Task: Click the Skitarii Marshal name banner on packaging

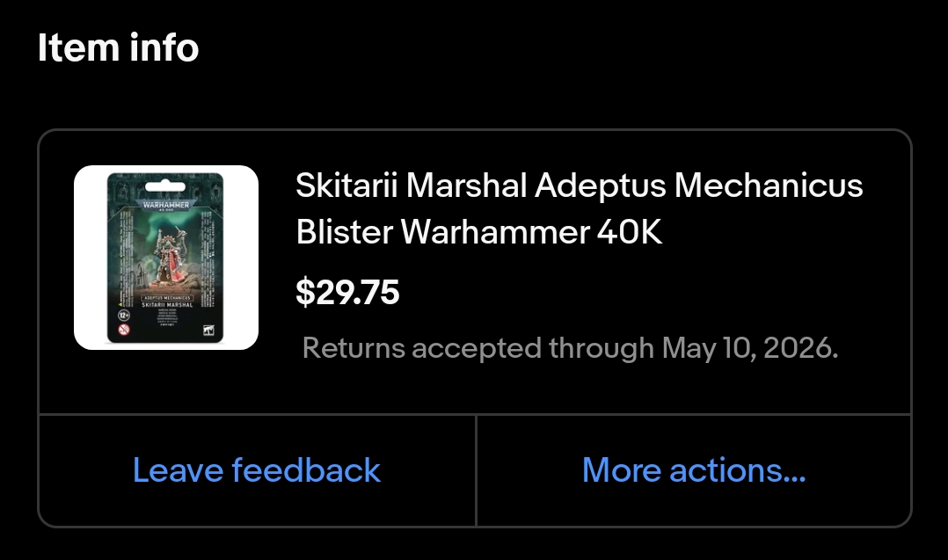Action: click(165, 303)
